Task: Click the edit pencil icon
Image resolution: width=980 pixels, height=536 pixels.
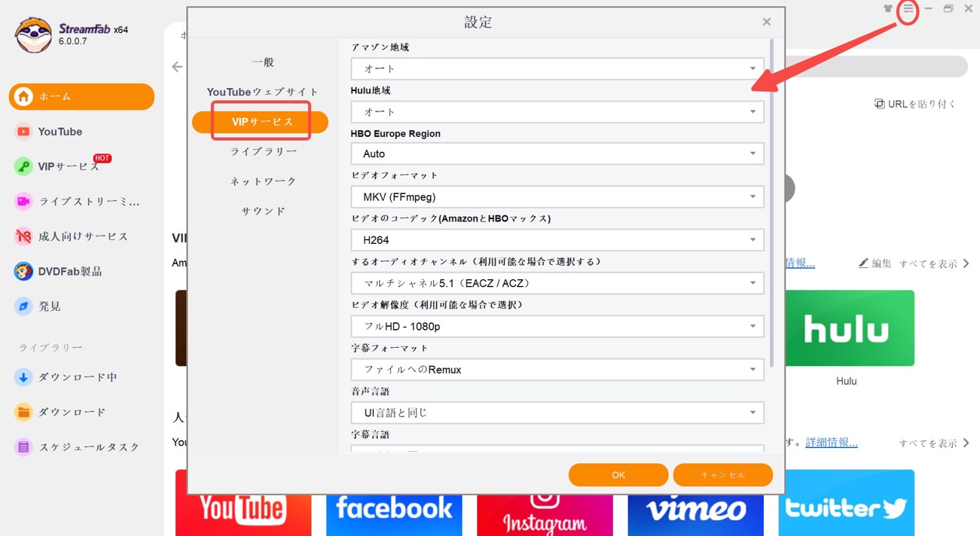Action: 863,263
